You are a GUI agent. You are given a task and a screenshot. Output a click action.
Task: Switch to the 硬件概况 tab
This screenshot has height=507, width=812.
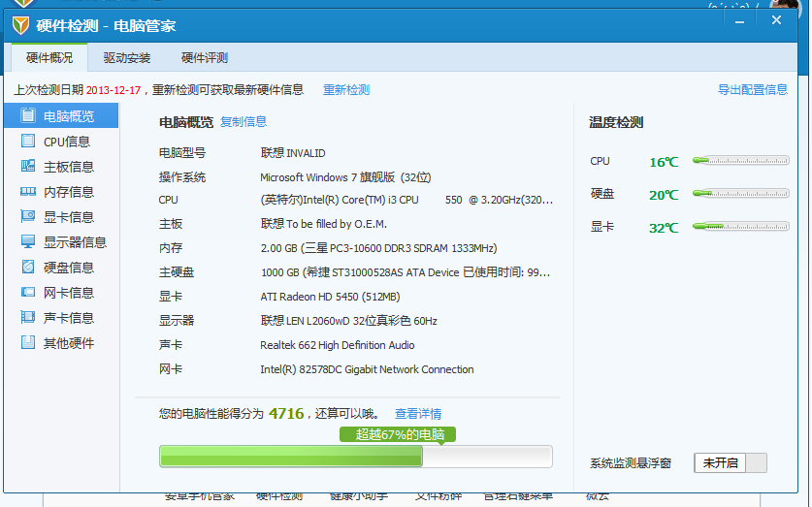[x=49, y=57]
